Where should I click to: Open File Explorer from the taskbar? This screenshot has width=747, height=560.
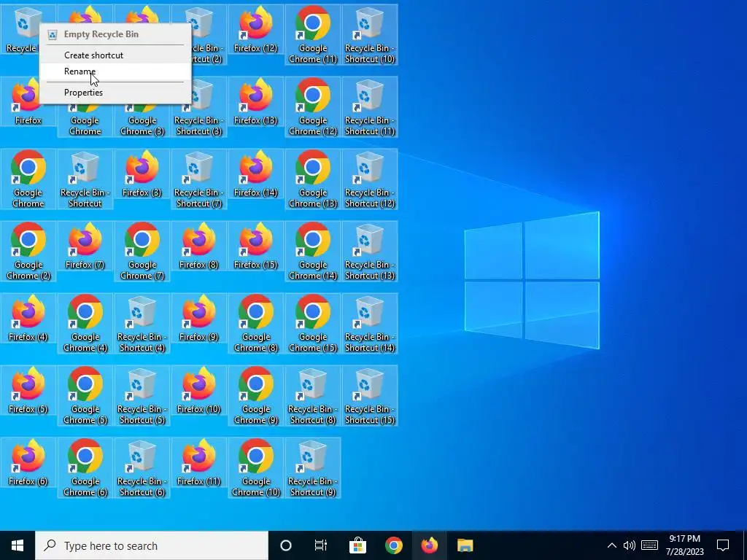[465, 545]
